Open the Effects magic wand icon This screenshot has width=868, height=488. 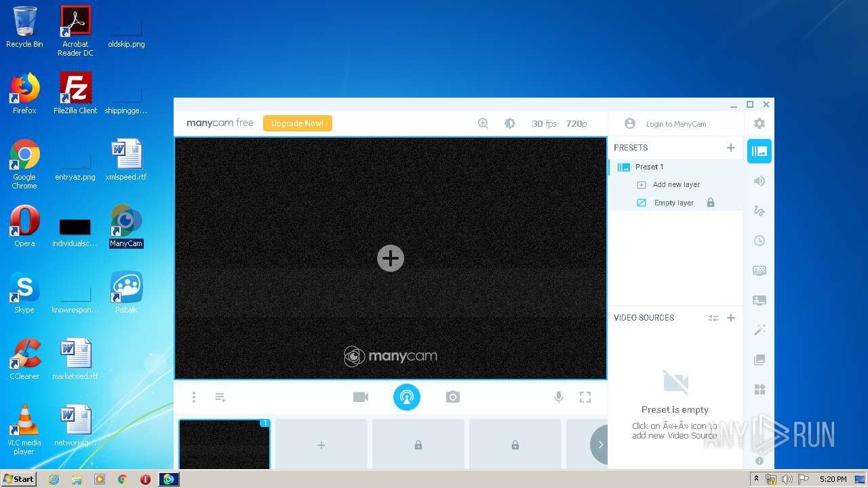click(x=759, y=330)
